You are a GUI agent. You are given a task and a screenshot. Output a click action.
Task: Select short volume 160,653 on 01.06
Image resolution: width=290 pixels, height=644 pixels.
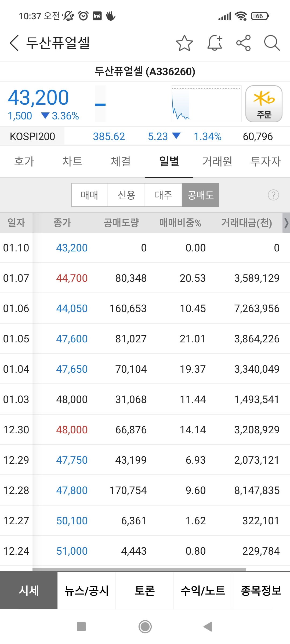[x=128, y=309]
